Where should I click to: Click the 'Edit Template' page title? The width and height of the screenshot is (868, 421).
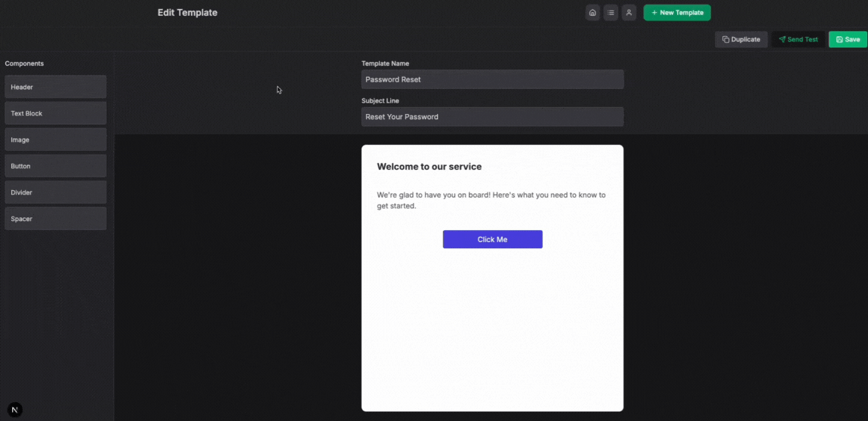point(188,13)
